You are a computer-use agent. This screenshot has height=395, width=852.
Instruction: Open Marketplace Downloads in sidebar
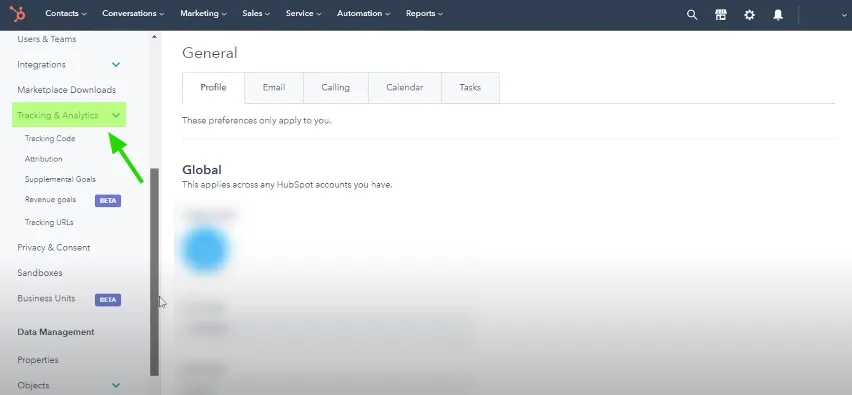[66, 90]
